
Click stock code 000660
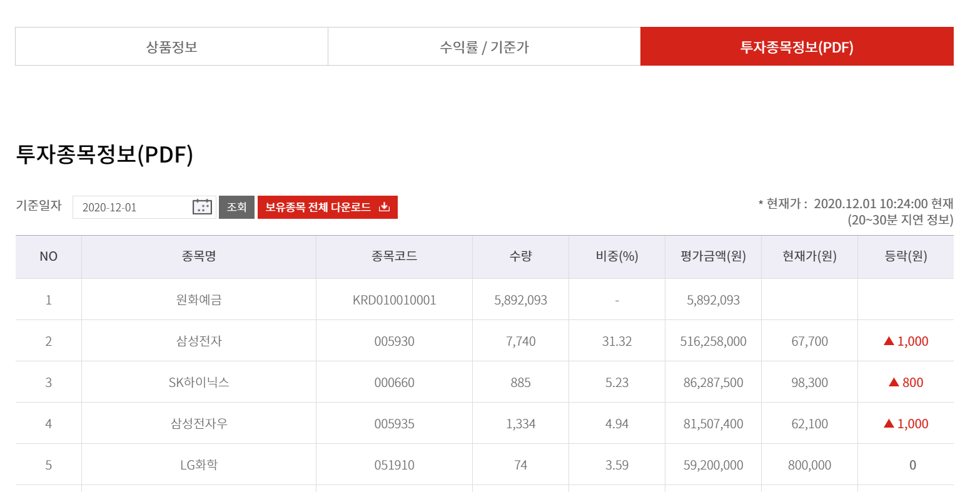(394, 383)
